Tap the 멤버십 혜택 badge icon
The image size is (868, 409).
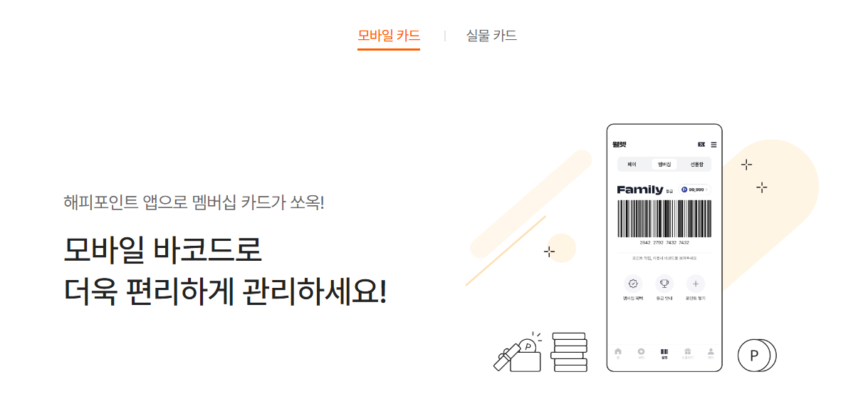pyautogui.click(x=632, y=284)
